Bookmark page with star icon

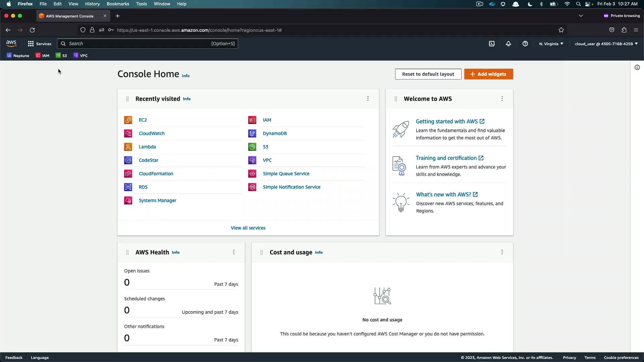coord(561,30)
